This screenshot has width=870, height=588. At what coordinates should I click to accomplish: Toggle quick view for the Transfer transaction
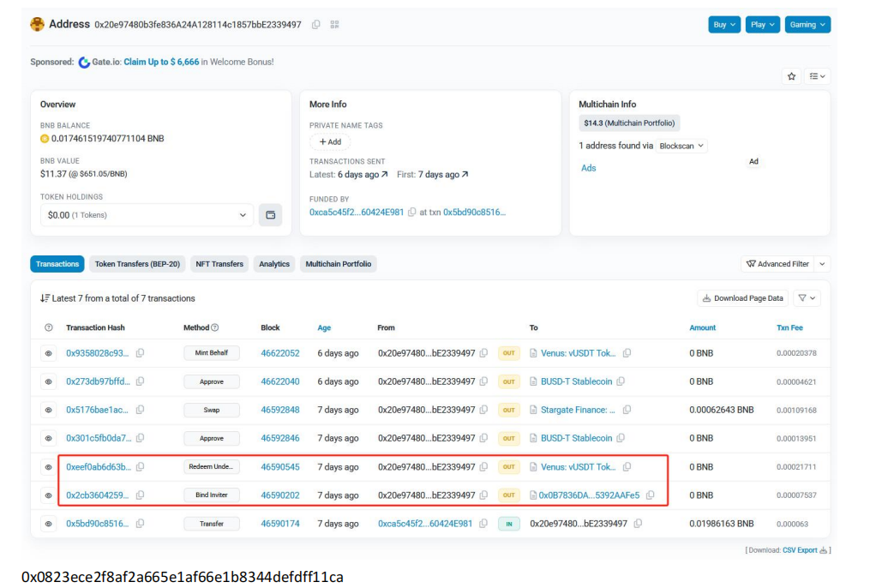(x=49, y=524)
